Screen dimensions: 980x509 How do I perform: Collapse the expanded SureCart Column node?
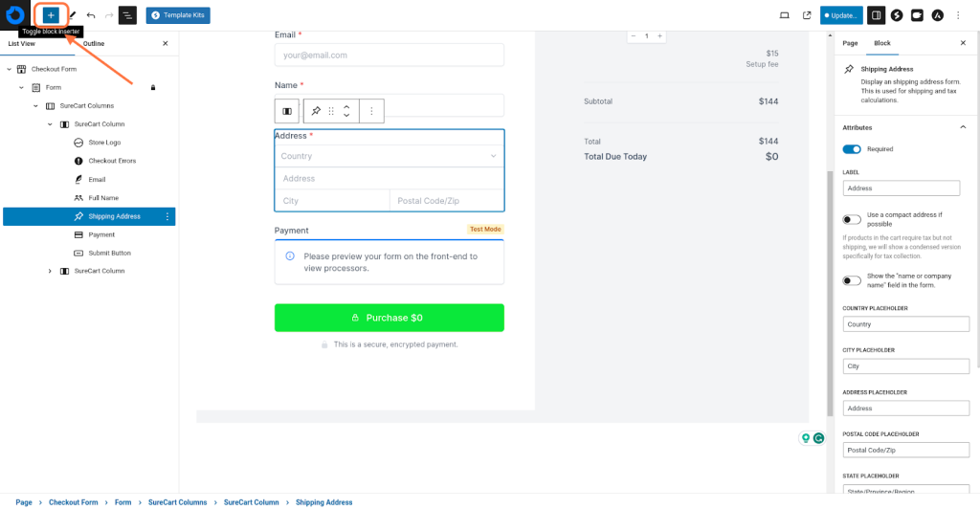(50, 124)
